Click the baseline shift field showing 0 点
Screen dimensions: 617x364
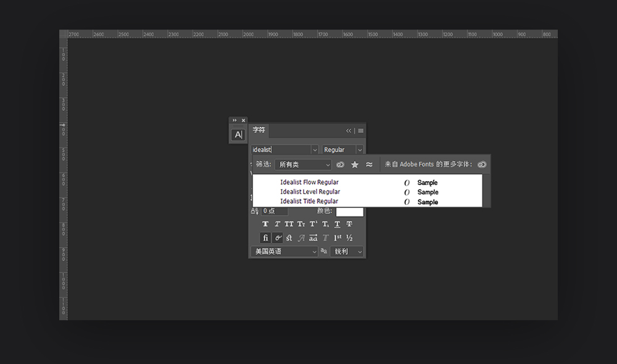tap(275, 211)
